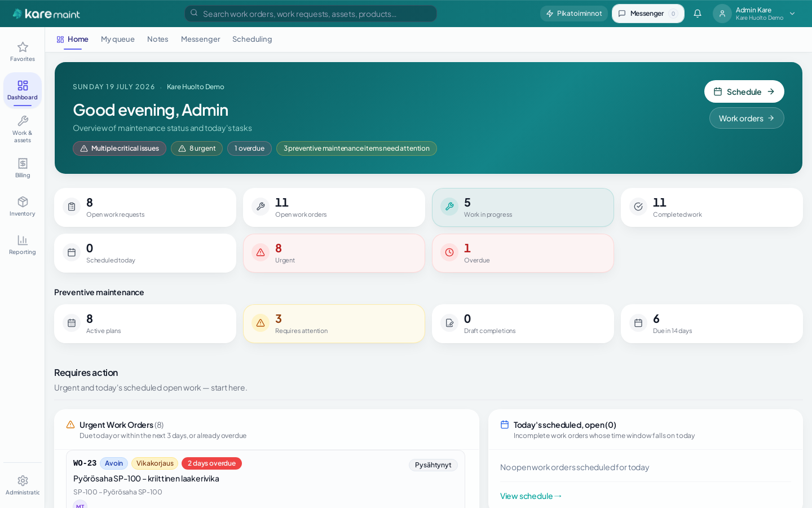Open Administration settings gear
812x508 pixels.
[x=23, y=480]
